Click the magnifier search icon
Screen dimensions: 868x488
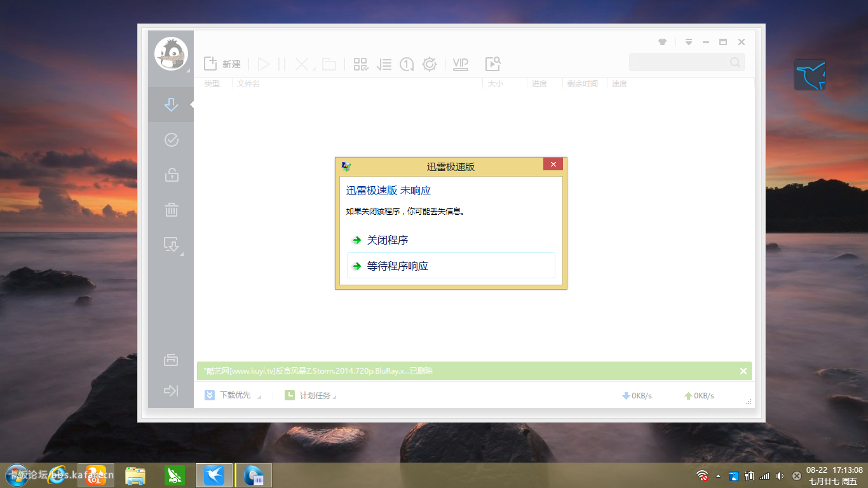tap(735, 62)
